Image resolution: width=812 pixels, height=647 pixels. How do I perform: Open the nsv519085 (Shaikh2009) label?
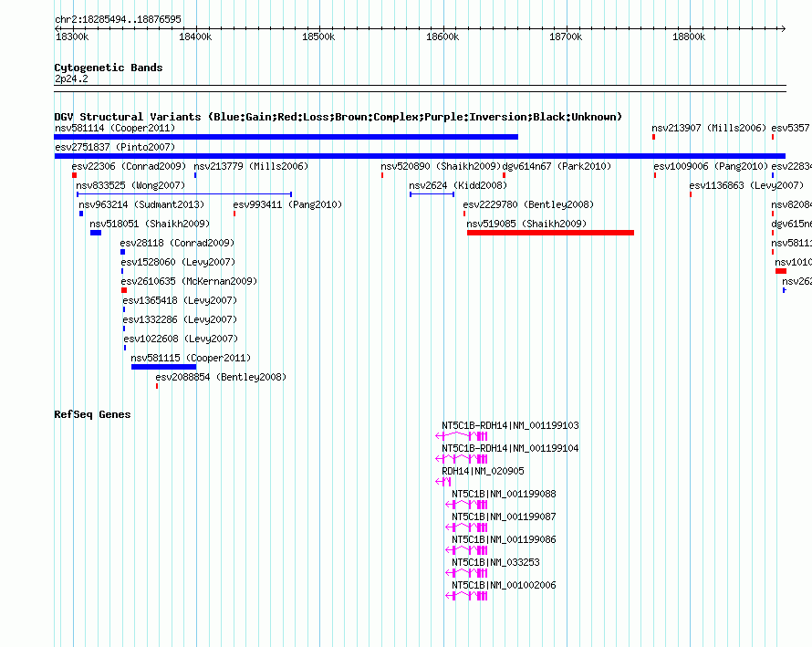[526, 224]
